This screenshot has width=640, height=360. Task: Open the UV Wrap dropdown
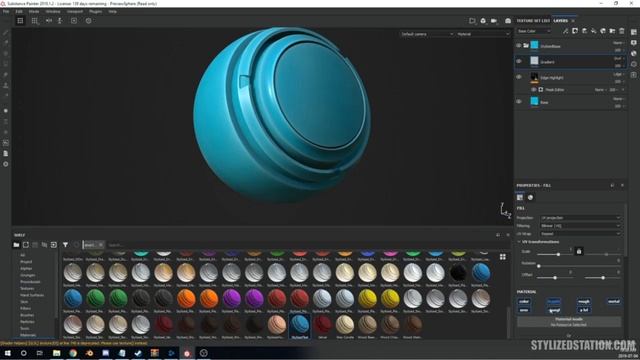coord(580,234)
